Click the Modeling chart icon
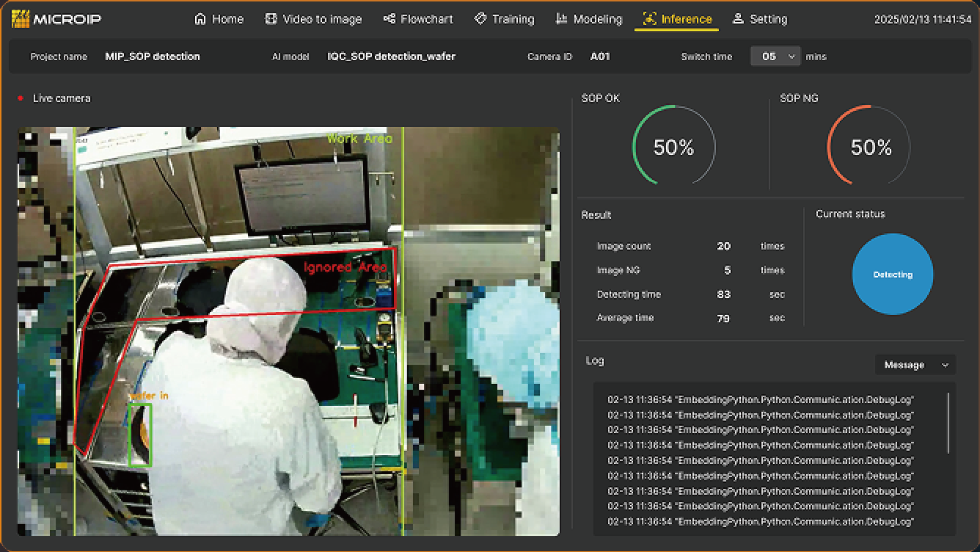Screen dimensions: 980x552 point(561,19)
